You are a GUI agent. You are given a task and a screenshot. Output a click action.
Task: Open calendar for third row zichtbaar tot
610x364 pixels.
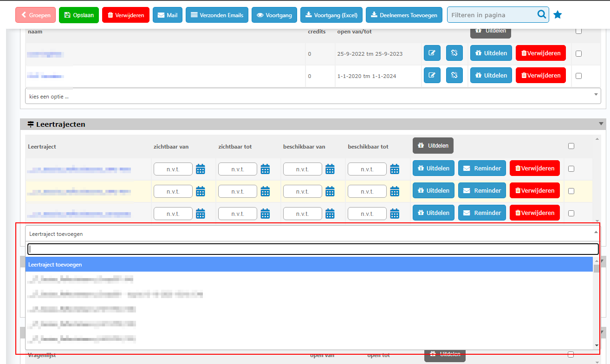265,213
